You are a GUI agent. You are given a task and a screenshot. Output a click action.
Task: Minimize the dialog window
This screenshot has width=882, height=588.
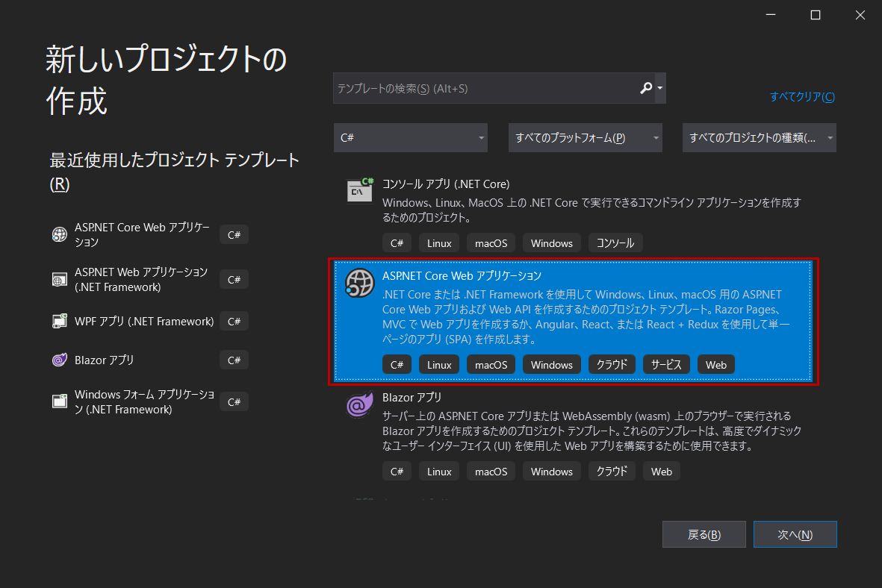[x=771, y=15]
